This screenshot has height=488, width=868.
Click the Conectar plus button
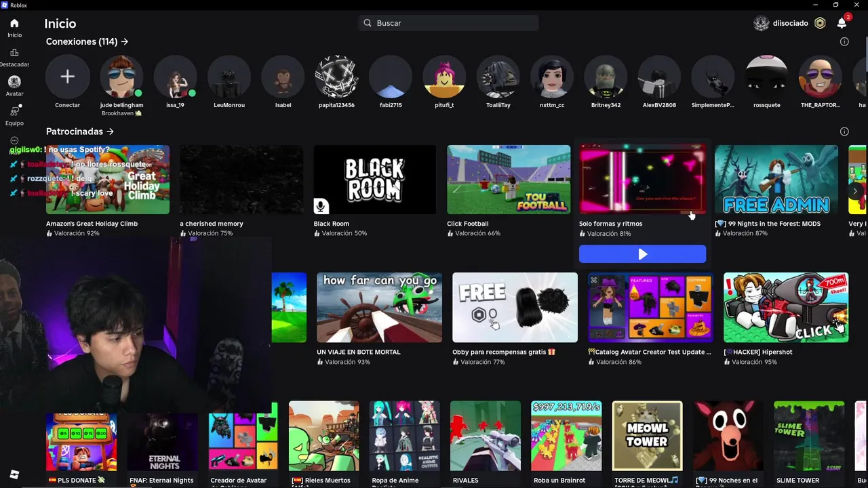67,77
